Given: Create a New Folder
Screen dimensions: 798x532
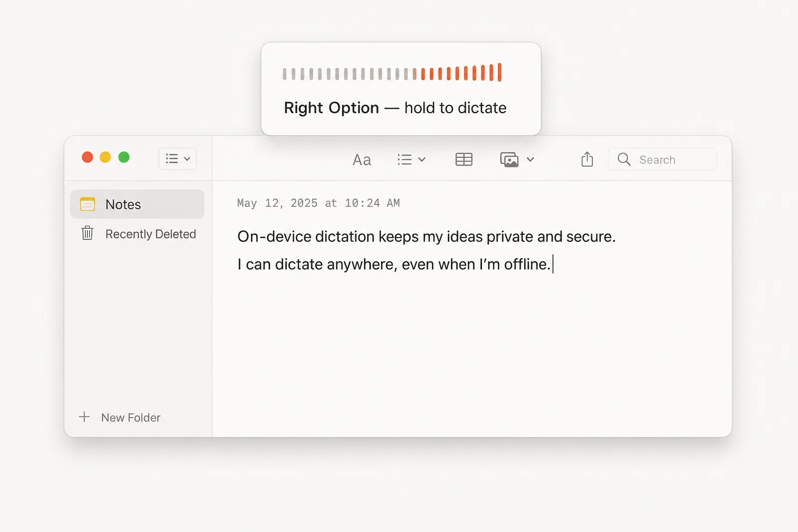Looking at the screenshot, I should pyautogui.click(x=120, y=417).
